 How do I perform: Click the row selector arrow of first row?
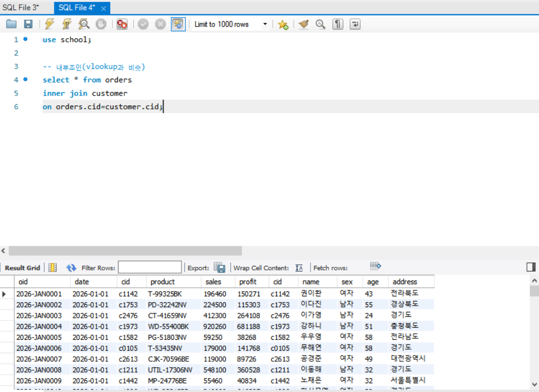[4, 294]
